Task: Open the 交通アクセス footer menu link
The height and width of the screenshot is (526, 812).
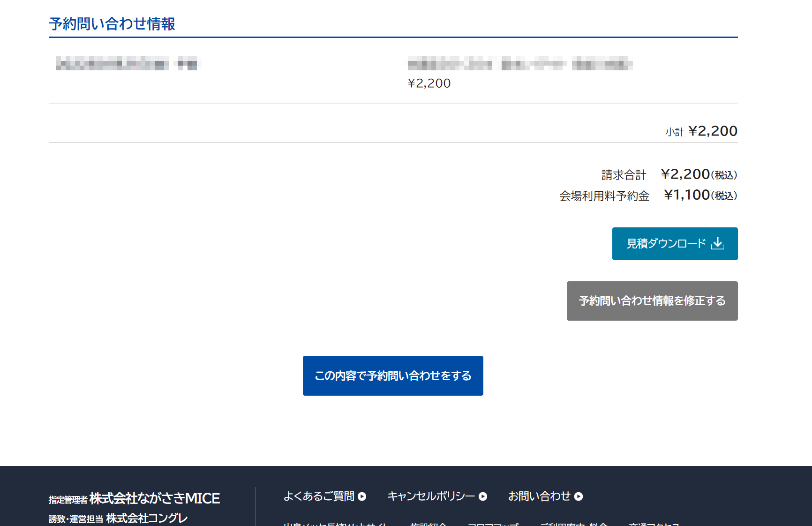Action: click(654, 524)
